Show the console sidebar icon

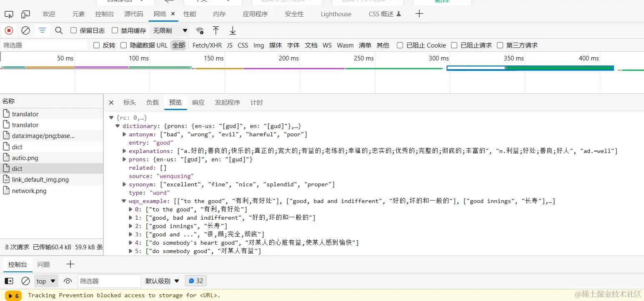9,281
